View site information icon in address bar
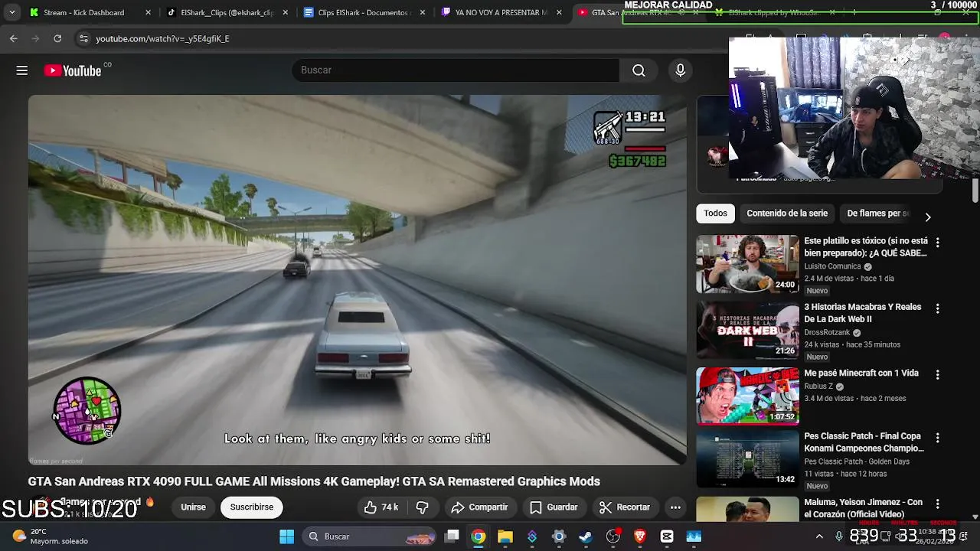 (x=83, y=38)
